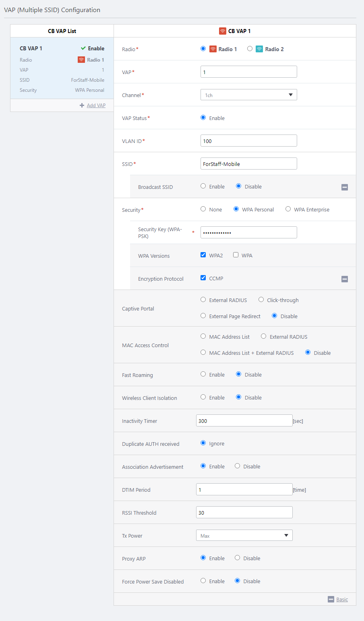Collapse the Broadcast SSID section minus icon
Screen dimensions: 364x621
pos(345,187)
